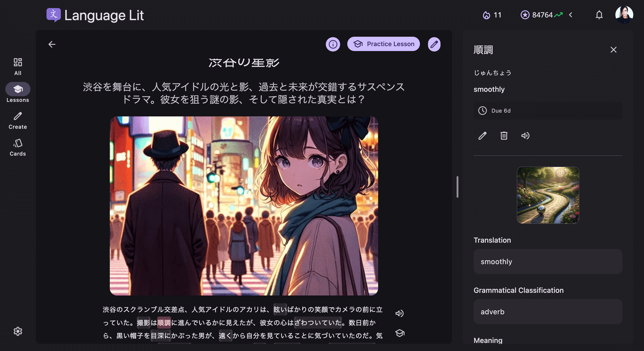Start the Practice Lesson
The image size is (644, 351).
(383, 44)
